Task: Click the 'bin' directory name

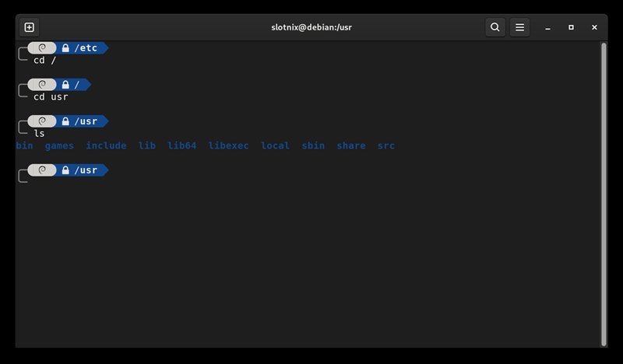Action: (x=25, y=145)
